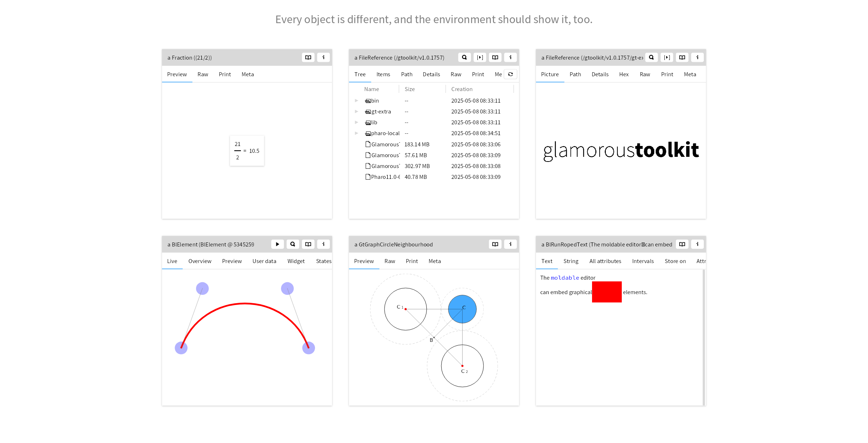Click play-in-brackets icon in Picture FileReference panel

[667, 57]
